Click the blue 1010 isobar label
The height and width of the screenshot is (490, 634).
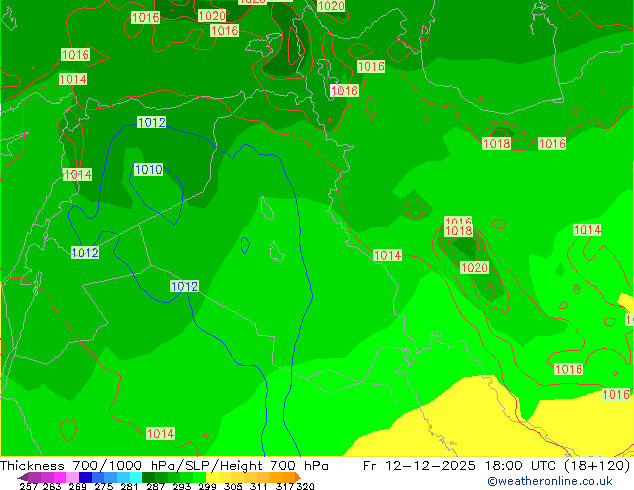point(148,169)
